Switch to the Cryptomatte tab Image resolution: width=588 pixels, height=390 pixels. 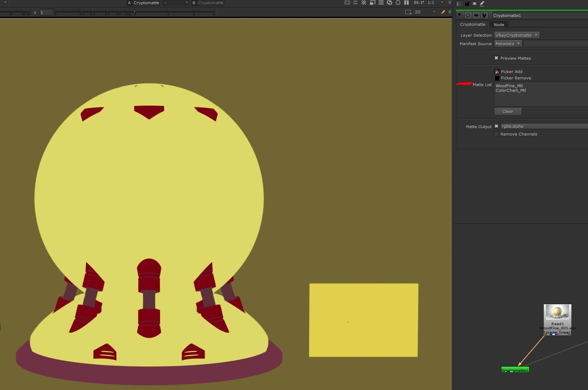[x=472, y=24]
